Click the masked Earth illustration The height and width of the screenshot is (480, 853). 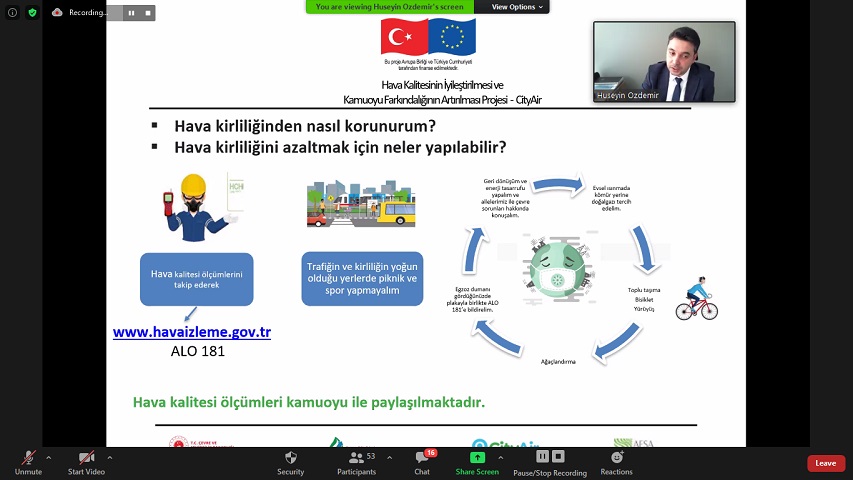[x=557, y=268]
